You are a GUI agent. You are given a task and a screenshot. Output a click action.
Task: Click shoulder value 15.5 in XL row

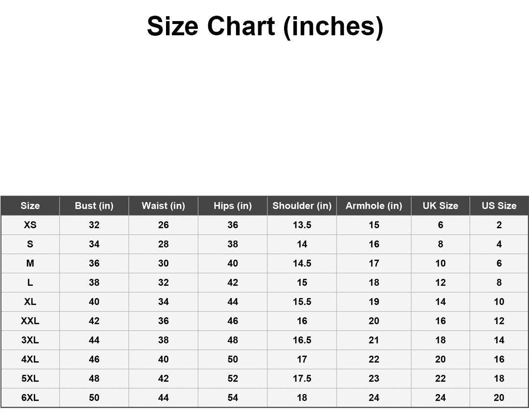click(x=302, y=302)
